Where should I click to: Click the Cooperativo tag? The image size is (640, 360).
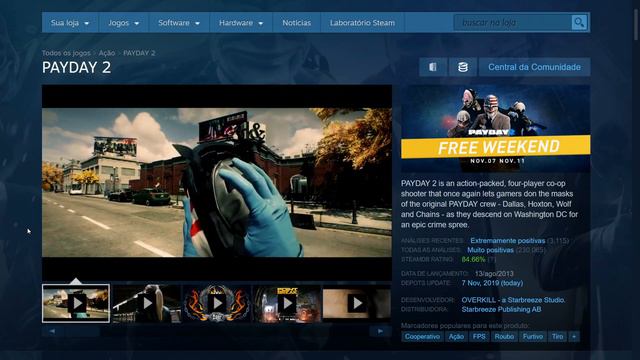click(422, 337)
